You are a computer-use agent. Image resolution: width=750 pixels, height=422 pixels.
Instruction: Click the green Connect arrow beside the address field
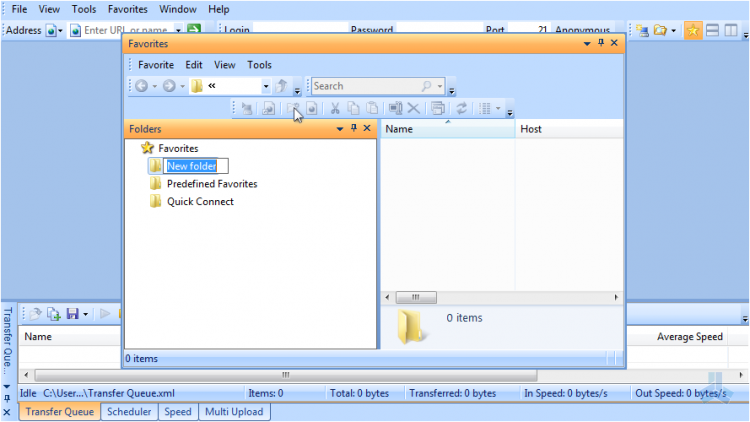(194, 30)
